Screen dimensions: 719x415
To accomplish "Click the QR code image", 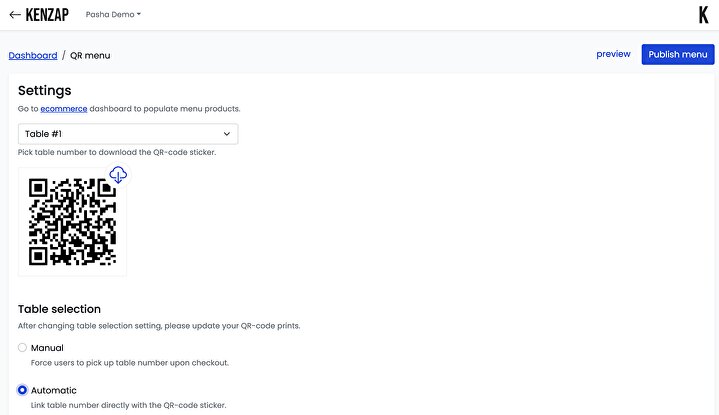I will [72, 222].
